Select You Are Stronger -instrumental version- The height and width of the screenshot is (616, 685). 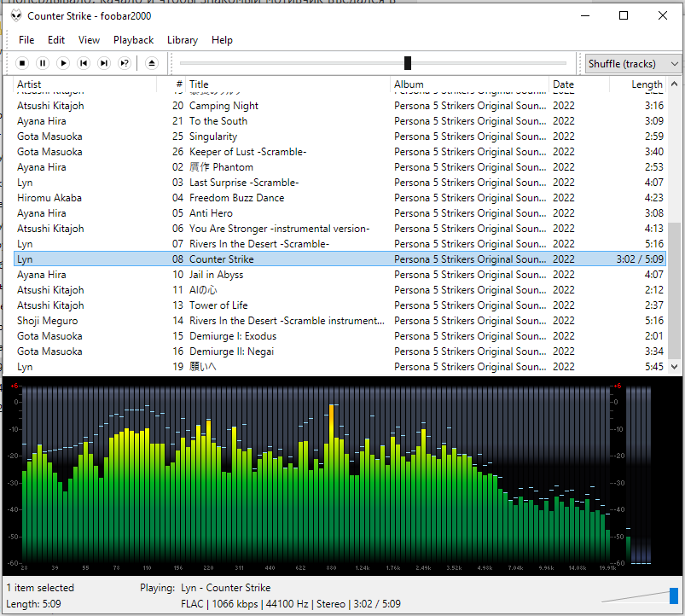tap(340, 229)
